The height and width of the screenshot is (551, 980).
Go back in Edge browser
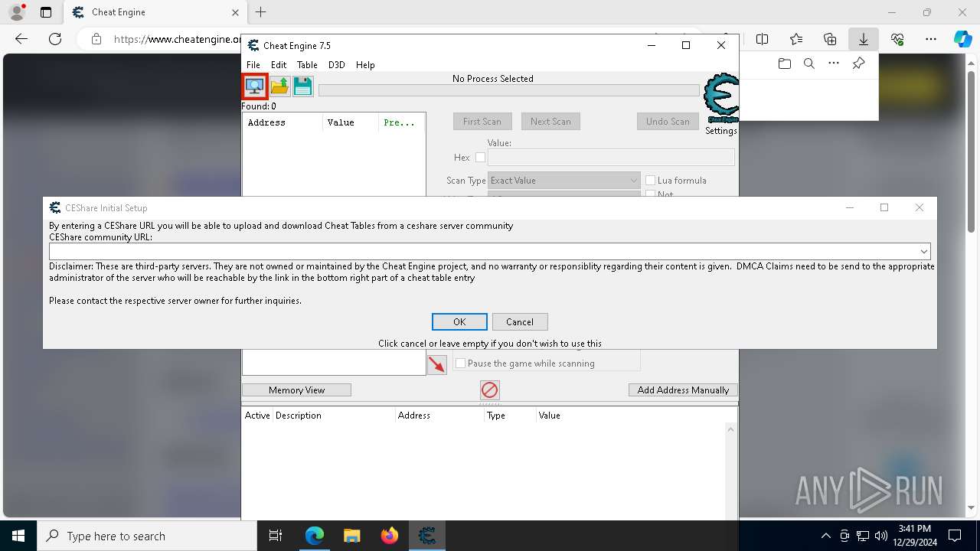click(x=21, y=39)
